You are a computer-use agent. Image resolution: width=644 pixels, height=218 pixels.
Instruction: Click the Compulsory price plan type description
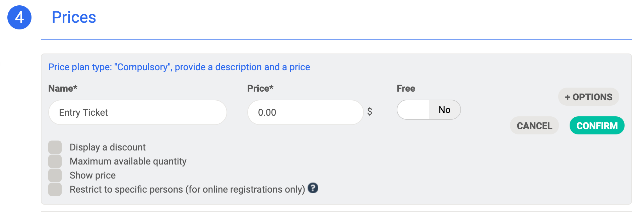click(x=179, y=67)
